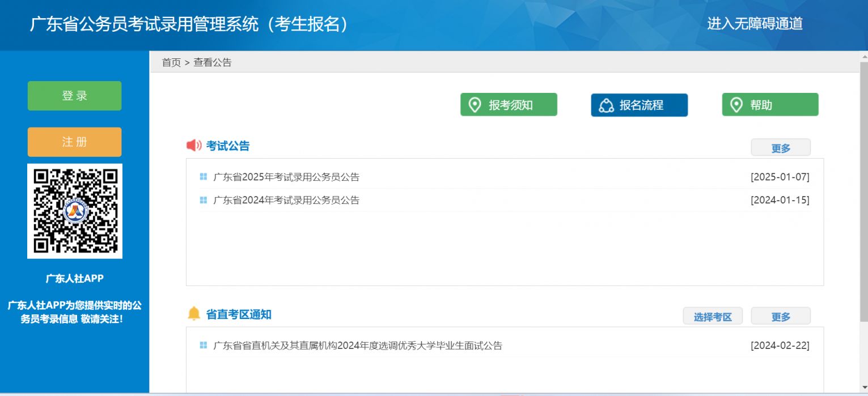Click the orange 注册 button

(74, 142)
